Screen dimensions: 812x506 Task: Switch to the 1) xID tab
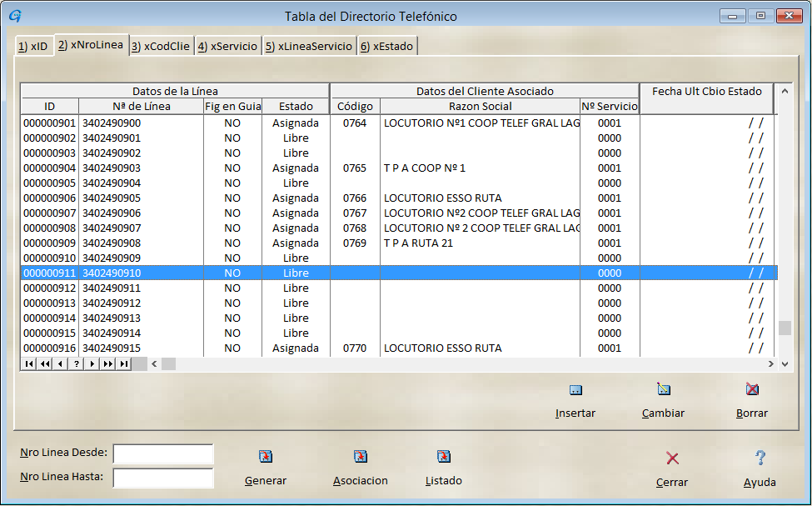click(33, 46)
